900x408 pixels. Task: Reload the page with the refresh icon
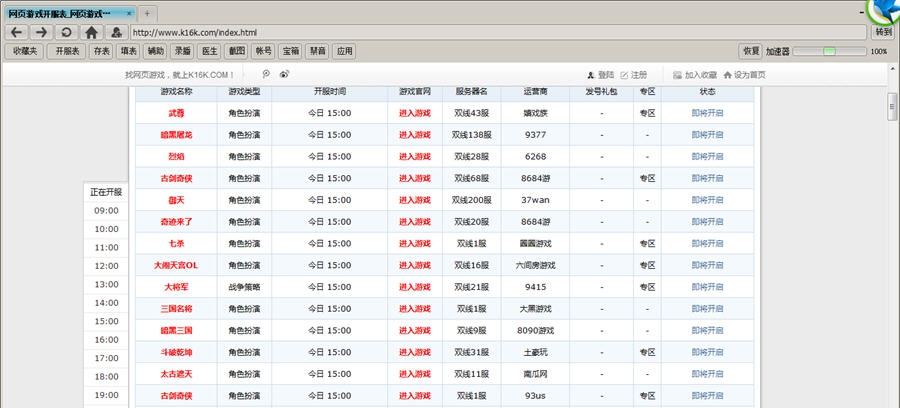(66, 32)
